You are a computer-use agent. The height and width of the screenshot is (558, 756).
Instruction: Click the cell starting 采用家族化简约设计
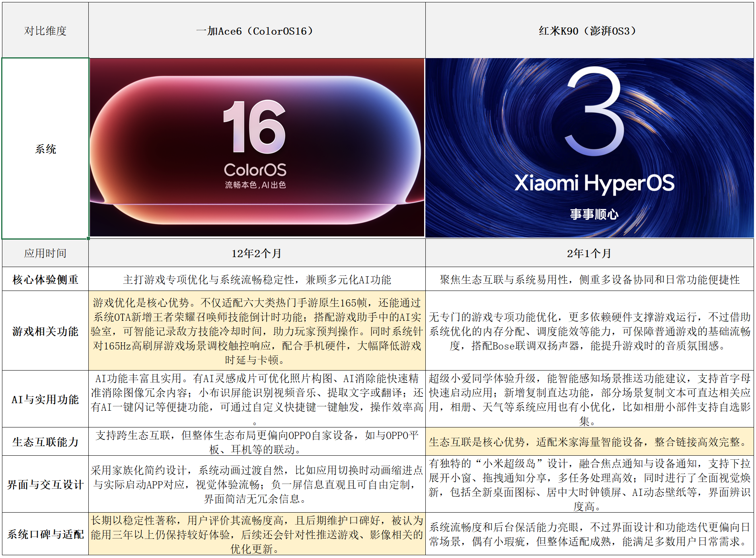click(257, 484)
